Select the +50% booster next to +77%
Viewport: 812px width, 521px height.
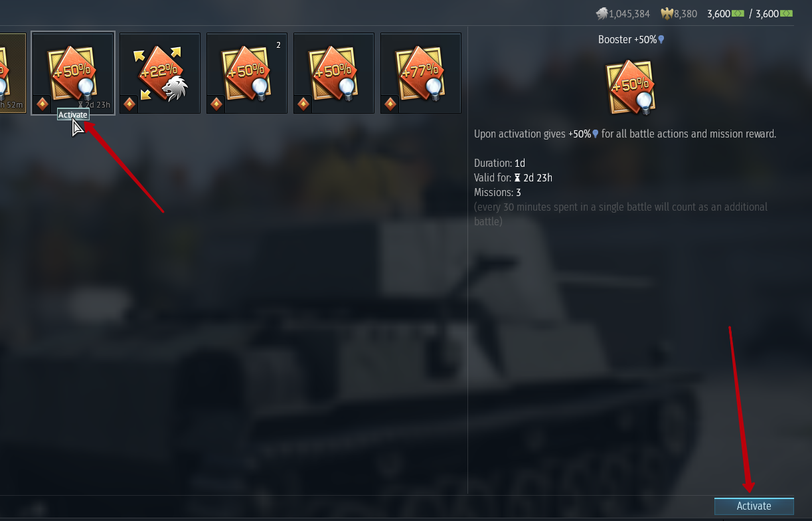334,73
